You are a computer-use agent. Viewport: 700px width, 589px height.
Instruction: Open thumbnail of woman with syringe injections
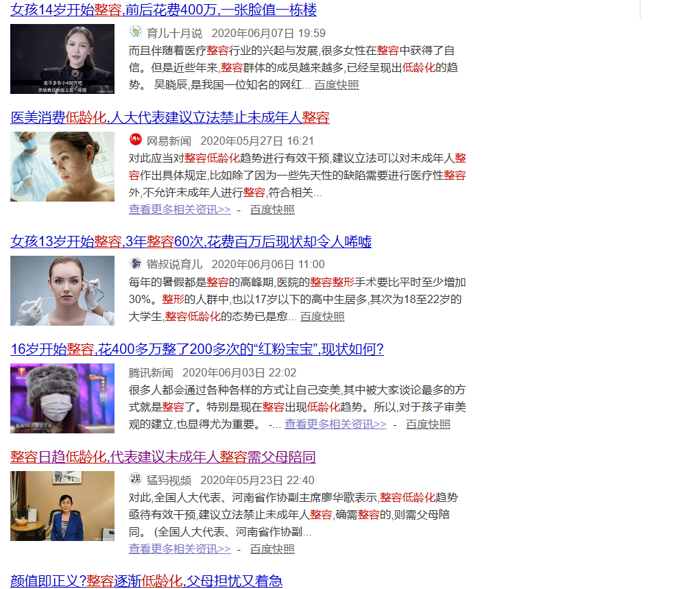tap(62, 291)
